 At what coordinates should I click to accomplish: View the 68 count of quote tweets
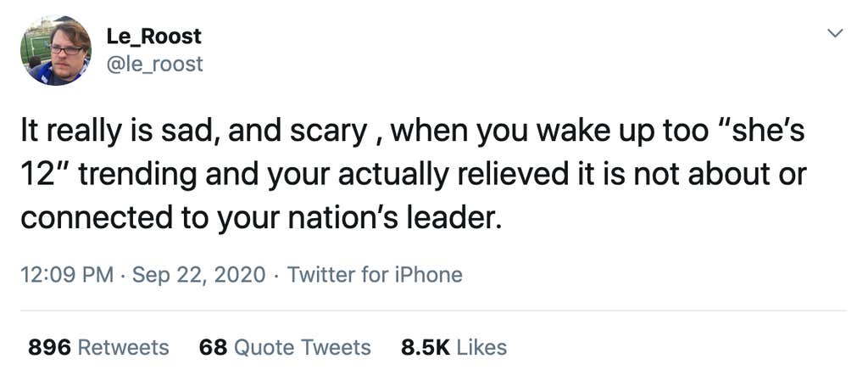click(211, 347)
